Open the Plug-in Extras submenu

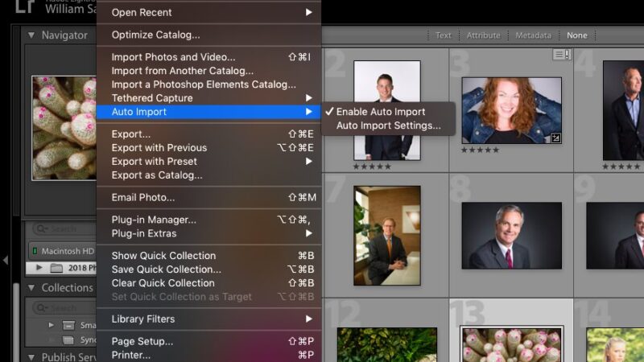point(208,233)
